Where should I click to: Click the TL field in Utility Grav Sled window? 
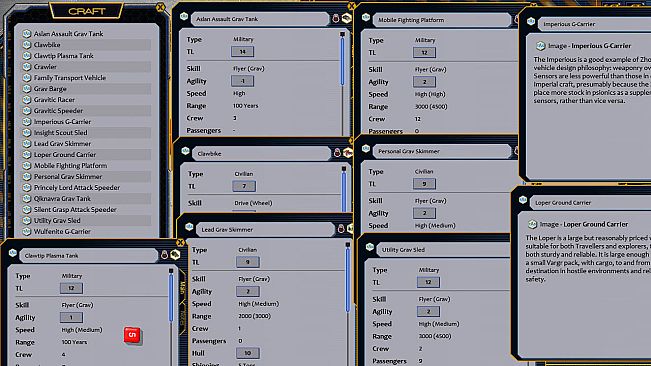(x=428, y=283)
